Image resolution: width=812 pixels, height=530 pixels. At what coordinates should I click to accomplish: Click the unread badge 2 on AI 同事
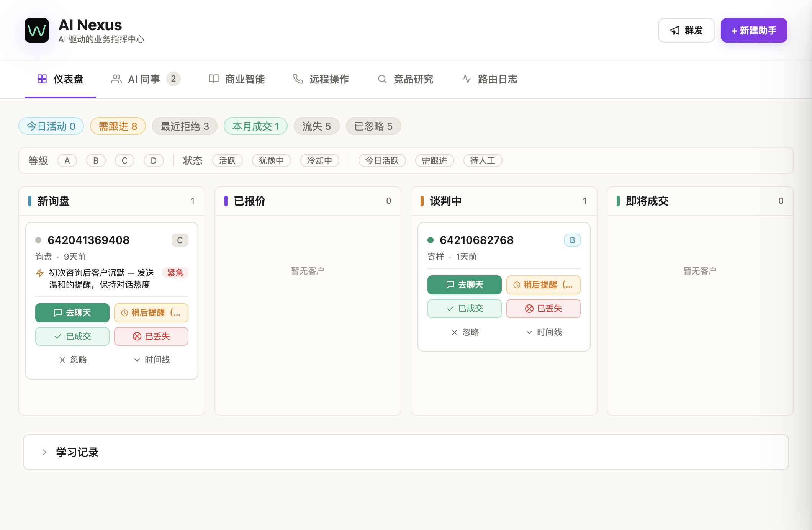(x=174, y=79)
